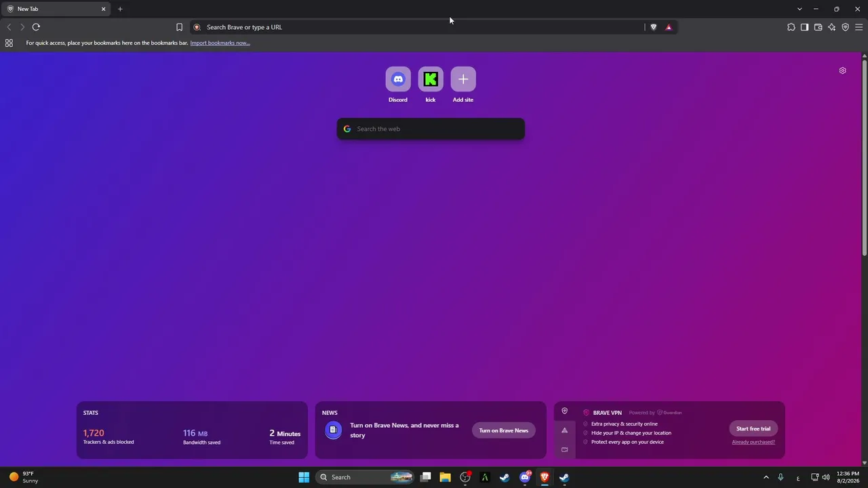
Task: Click the 116 MB bandwidth saved stat
Action: (x=201, y=437)
